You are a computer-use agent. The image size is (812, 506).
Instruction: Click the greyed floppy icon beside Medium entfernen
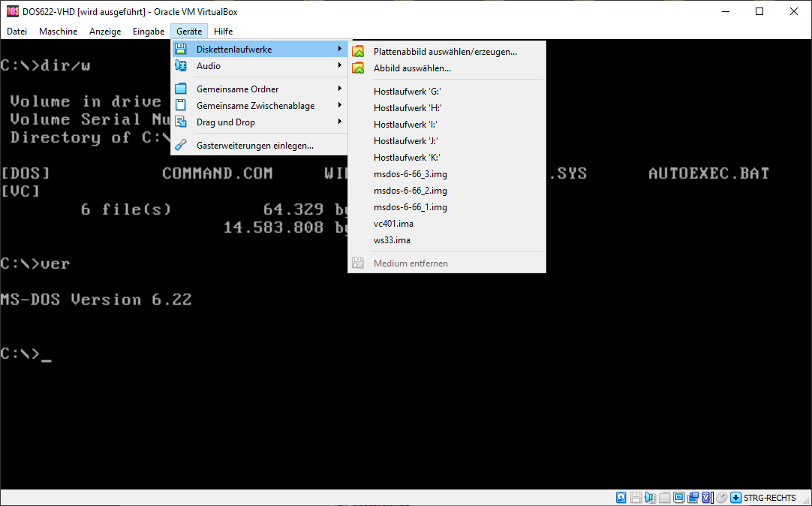358,263
